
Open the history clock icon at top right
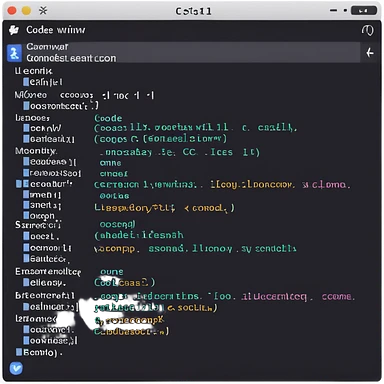coord(367,30)
